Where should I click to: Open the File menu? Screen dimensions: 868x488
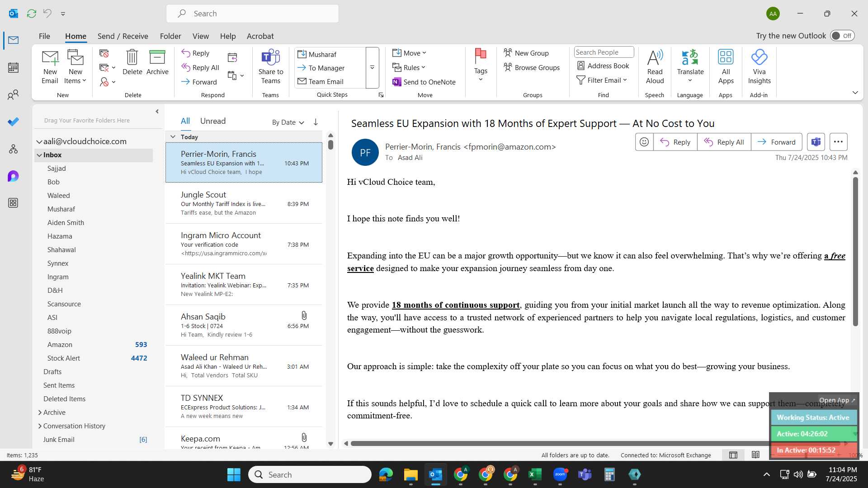click(44, 36)
